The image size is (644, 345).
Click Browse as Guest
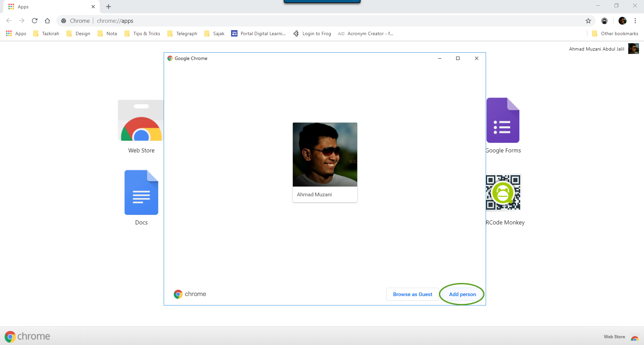[412, 294]
